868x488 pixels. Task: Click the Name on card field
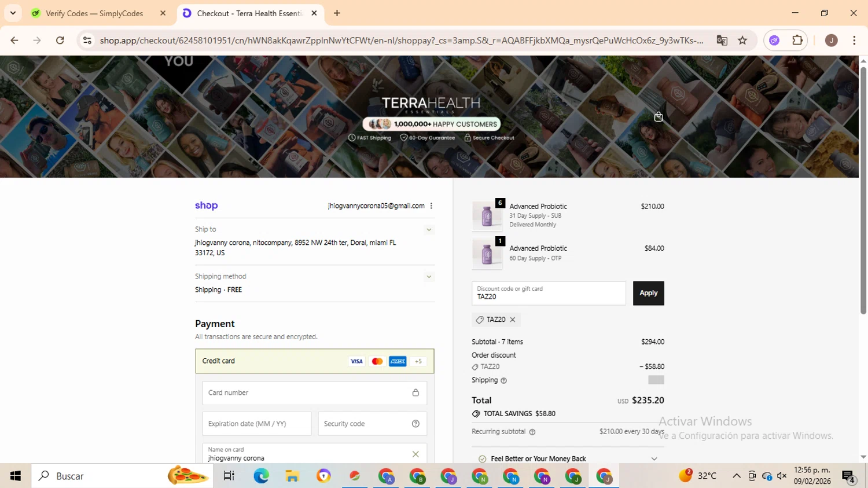[x=315, y=454]
